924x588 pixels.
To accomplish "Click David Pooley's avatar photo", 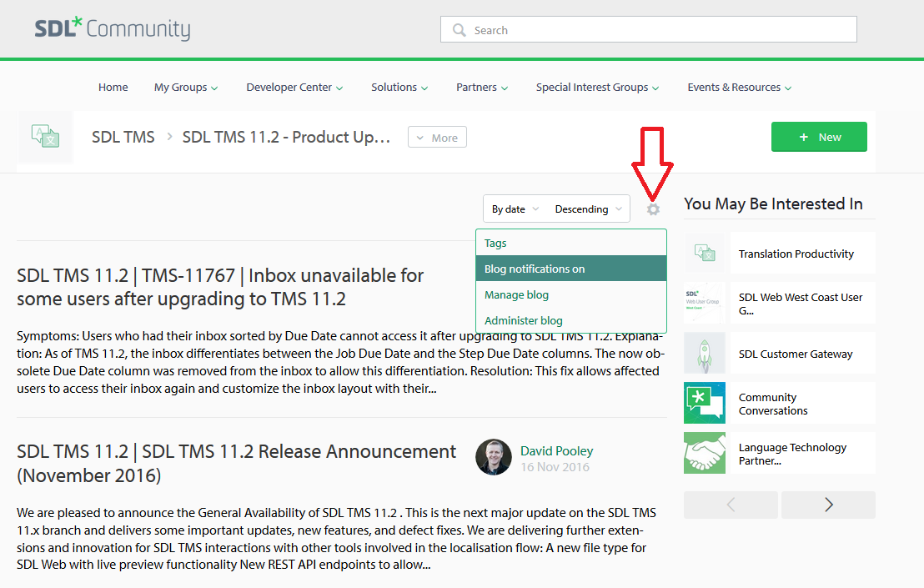I will tap(494, 457).
